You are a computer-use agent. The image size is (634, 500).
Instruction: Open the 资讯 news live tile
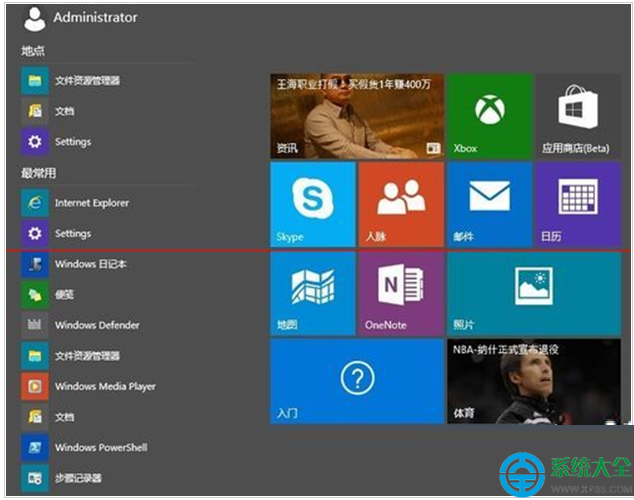[357, 116]
